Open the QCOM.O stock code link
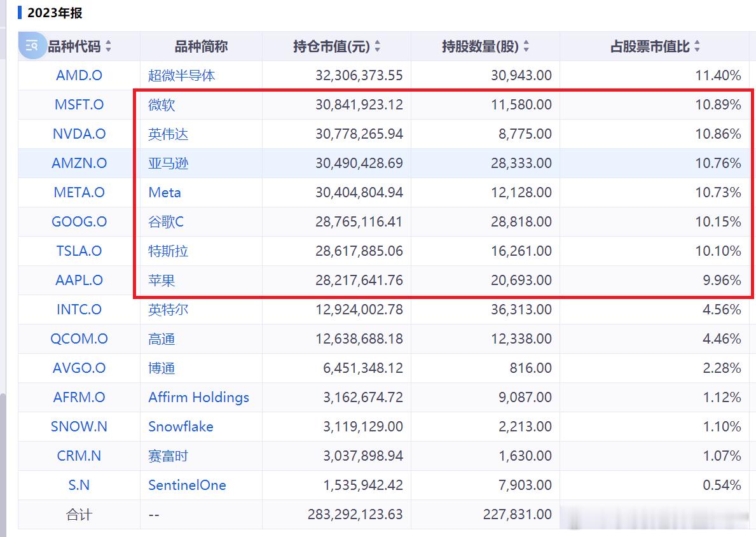 pos(79,338)
